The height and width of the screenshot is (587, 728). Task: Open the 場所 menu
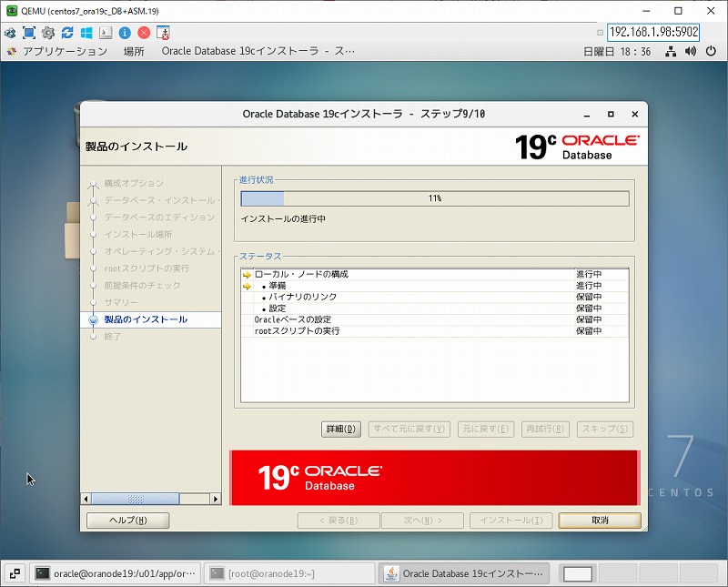[x=134, y=51]
